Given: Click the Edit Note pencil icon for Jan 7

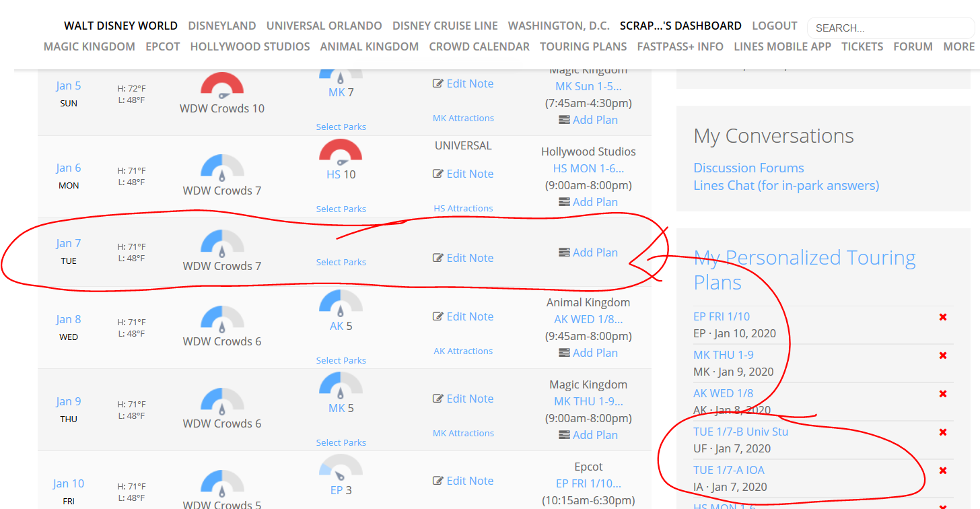Looking at the screenshot, I should coord(438,258).
